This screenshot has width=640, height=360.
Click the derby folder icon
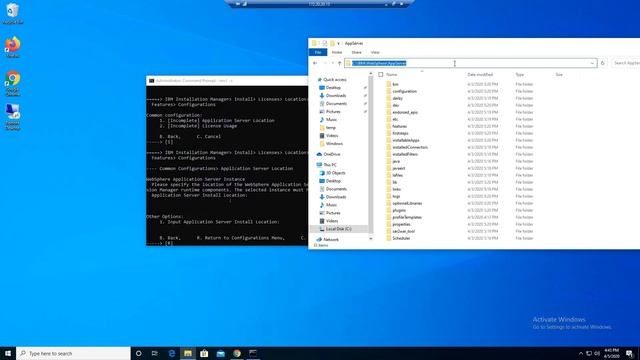click(389, 98)
